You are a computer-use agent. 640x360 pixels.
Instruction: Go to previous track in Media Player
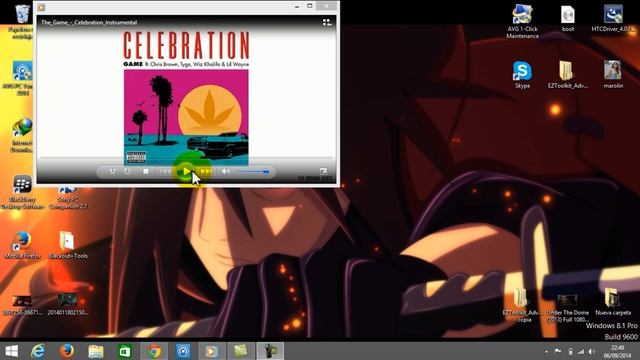(165, 171)
